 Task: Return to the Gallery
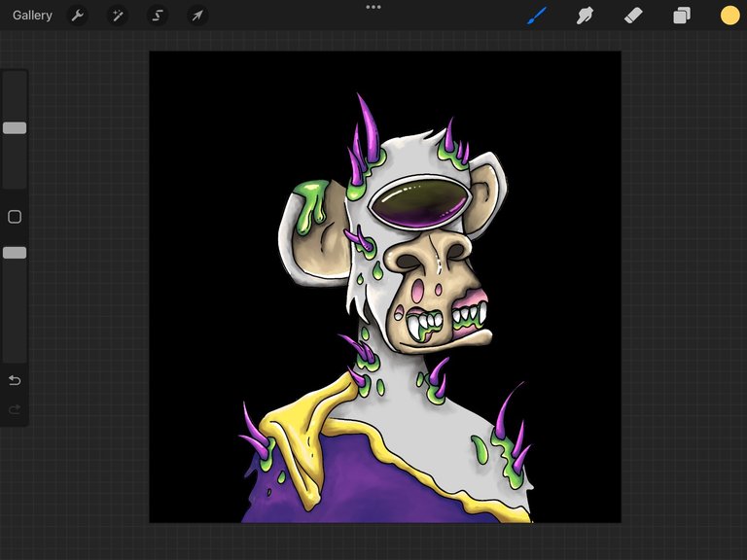[32, 16]
